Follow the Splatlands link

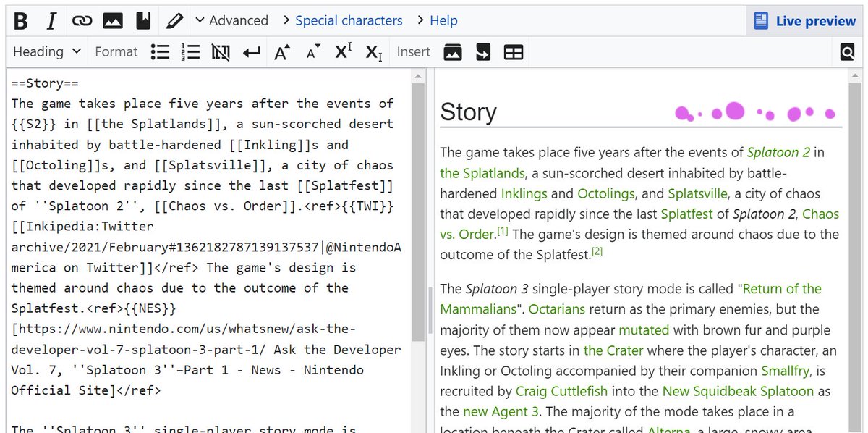482,173
